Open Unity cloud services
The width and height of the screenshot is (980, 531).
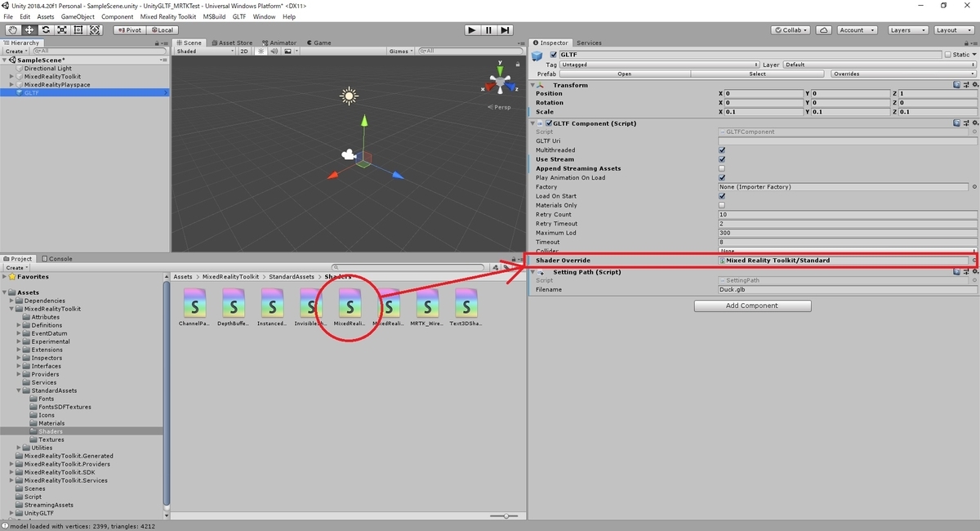coord(823,30)
